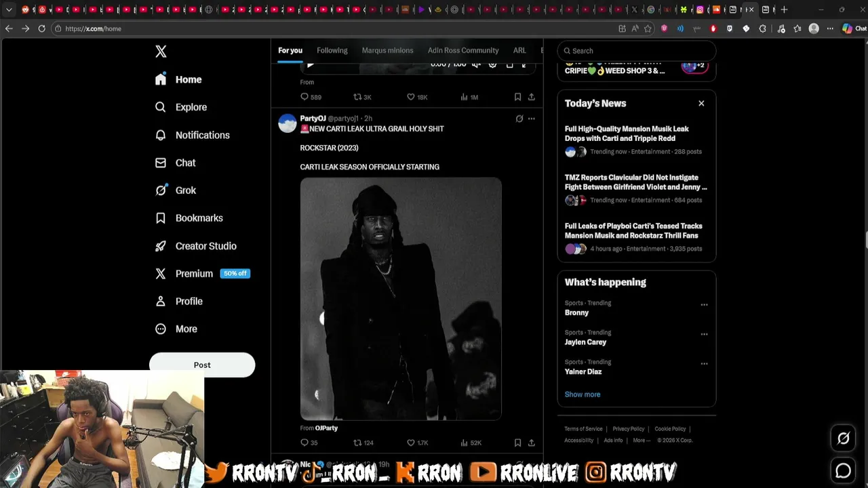This screenshot has height=488, width=868.
Task: Open Cookie Policy footer link
Action: coord(670,429)
